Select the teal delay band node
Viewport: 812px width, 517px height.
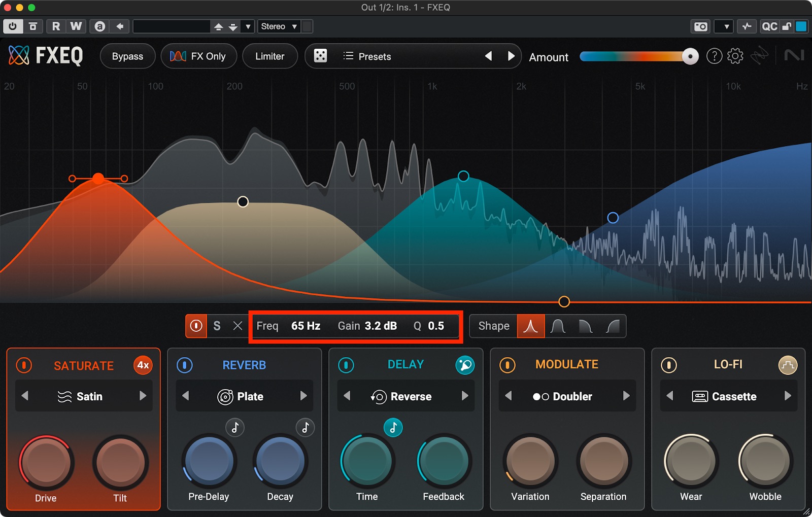tap(463, 176)
